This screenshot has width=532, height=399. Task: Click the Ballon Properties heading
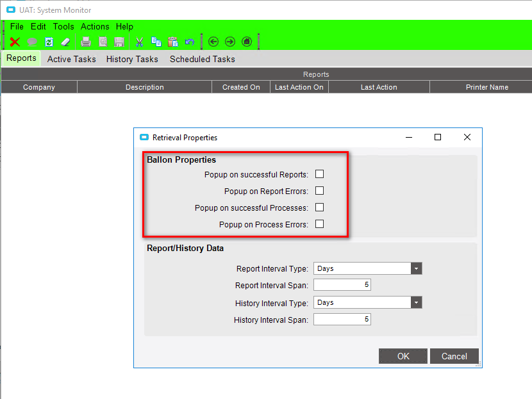[x=181, y=159]
